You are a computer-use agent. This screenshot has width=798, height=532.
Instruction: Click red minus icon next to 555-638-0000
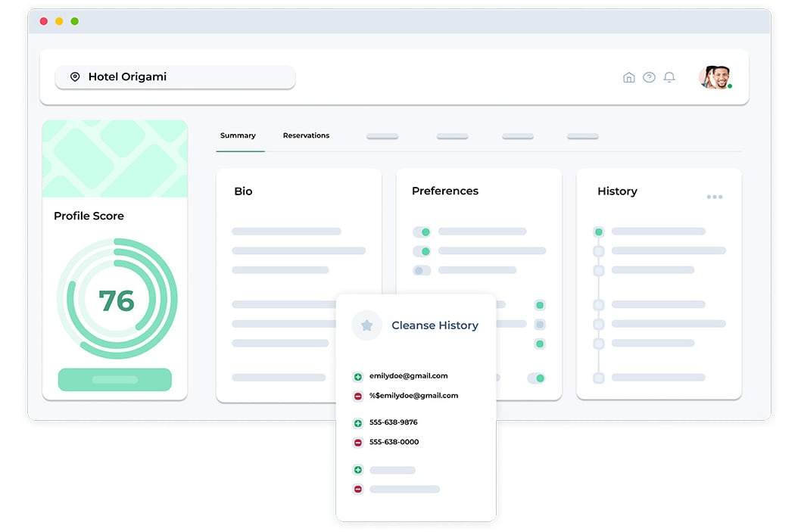coord(358,443)
